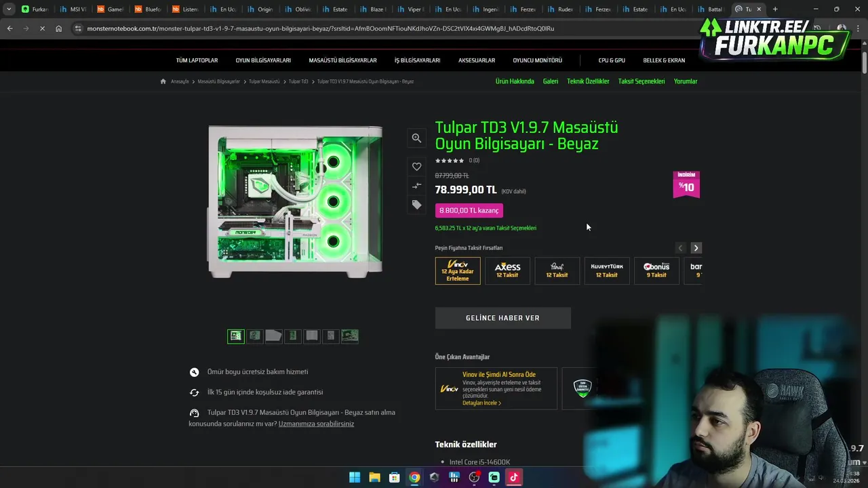Open blue equalizer-bars taskbar app
Image resolution: width=868 pixels, height=488 pixels.
(x=454, y=477)
